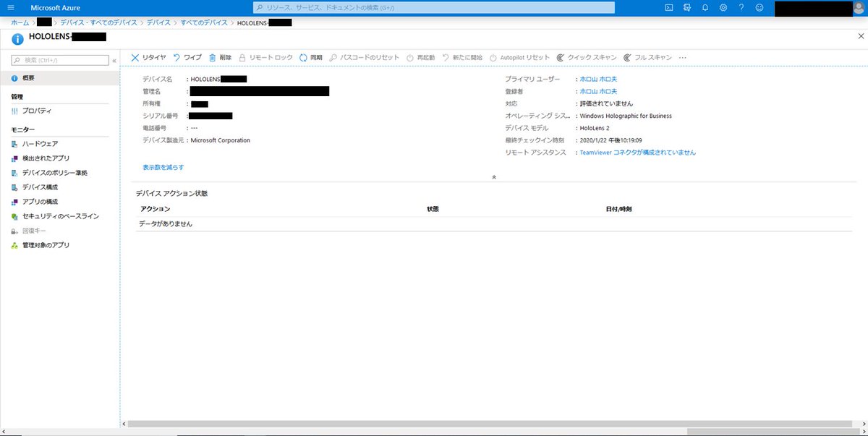This screenshot has width=868, height=436.
Task: Click 新たに開始 (Fresh Start) action
Action: 462,57
